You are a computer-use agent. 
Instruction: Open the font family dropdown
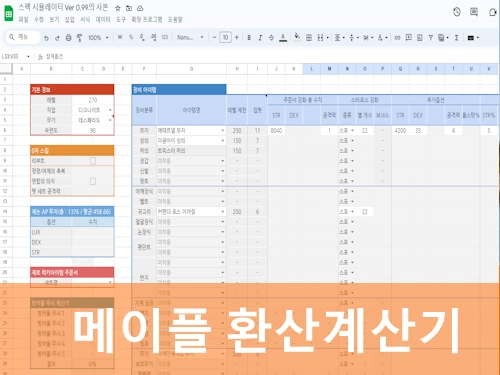[190, 38]
